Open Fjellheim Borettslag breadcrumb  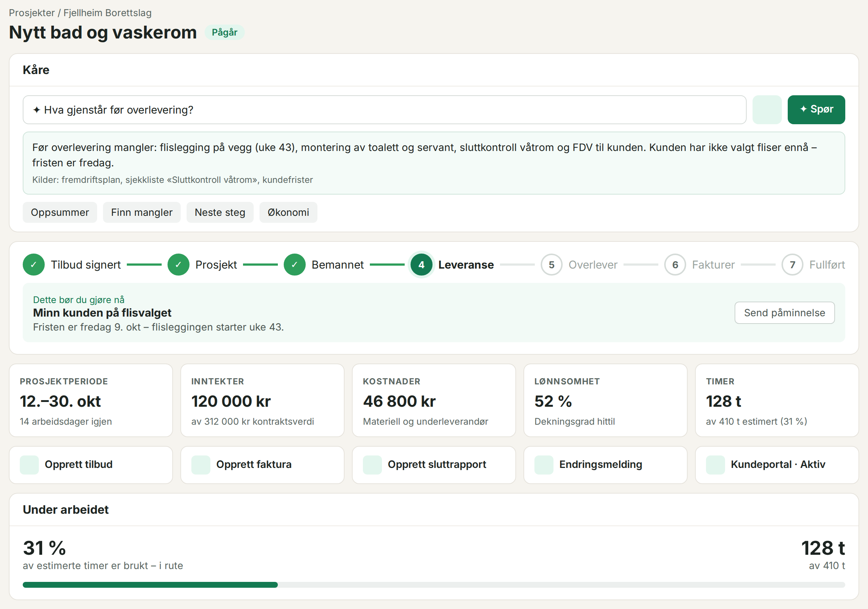pos(107,13)
